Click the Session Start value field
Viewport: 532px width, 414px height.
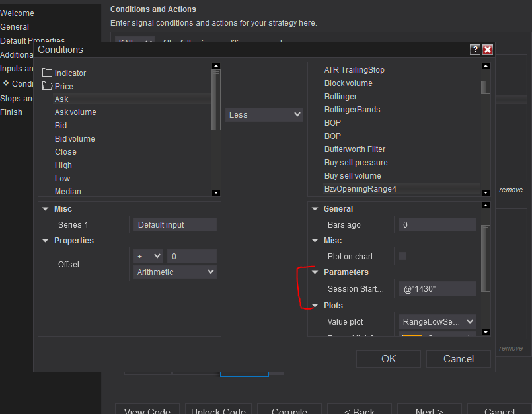(x=437, y=289)
